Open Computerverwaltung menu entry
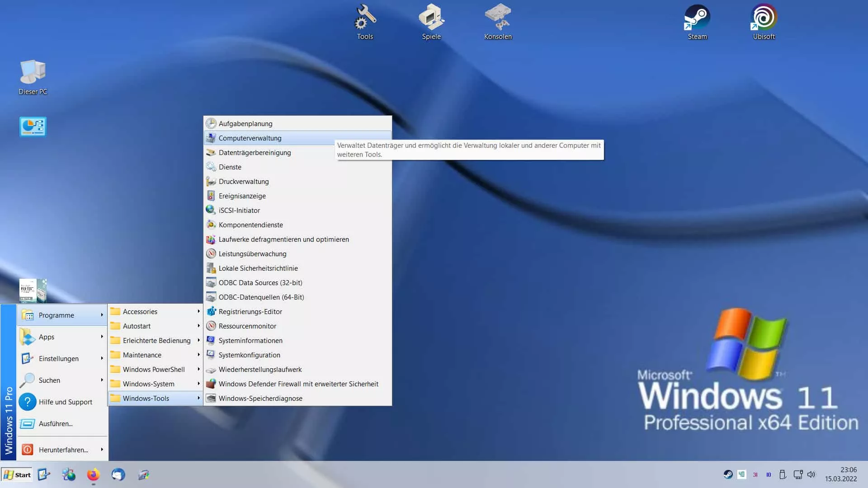 (x=297, y=138)
